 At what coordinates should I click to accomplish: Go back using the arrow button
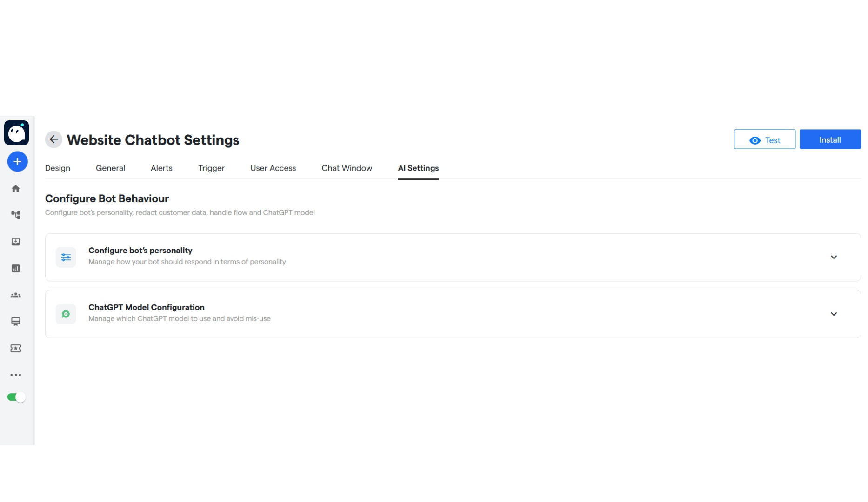click(x=53, y=139)
